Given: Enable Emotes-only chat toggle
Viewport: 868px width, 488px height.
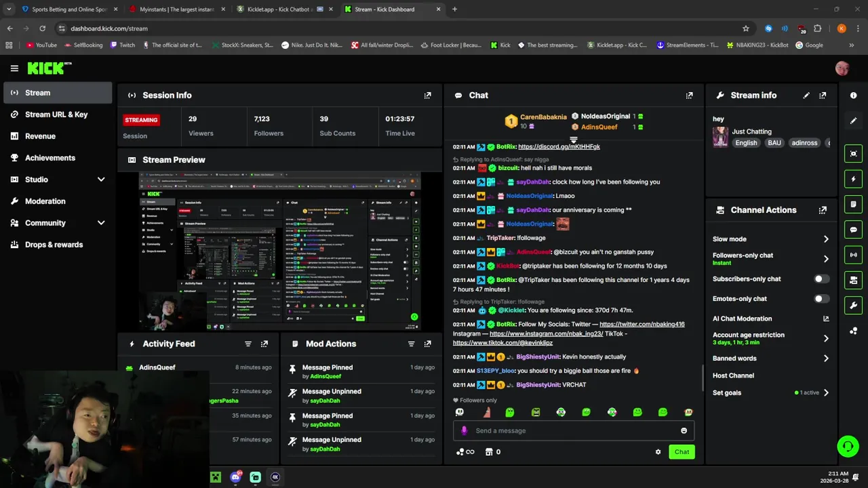Looking at the screenshot, I should coord(821,299).
